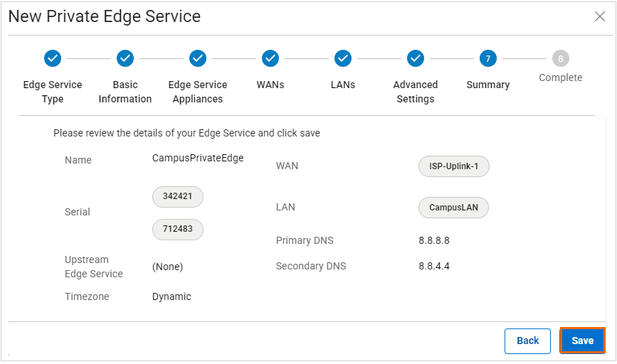The image size is (617, 364).
Task: Click serial number chip 342421
Action: (x=178, y=197)
